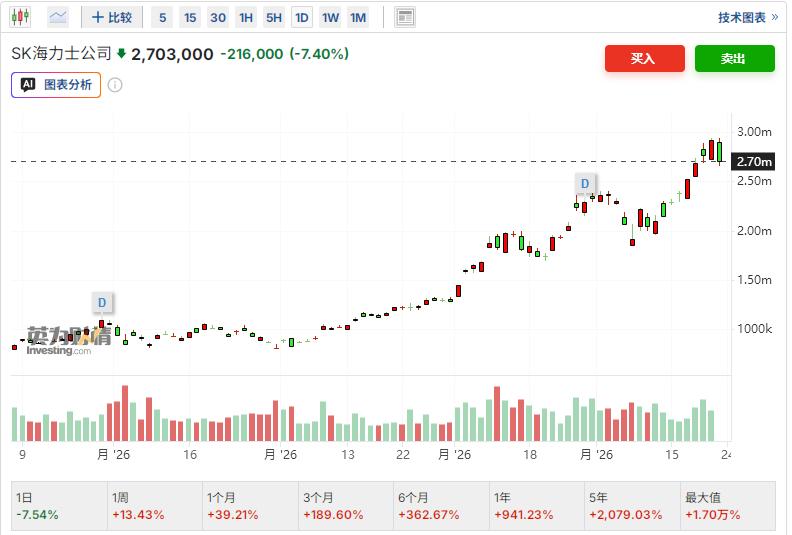Select the 1W interval
This screenshot has height=535, width=792.
point(330,18)
